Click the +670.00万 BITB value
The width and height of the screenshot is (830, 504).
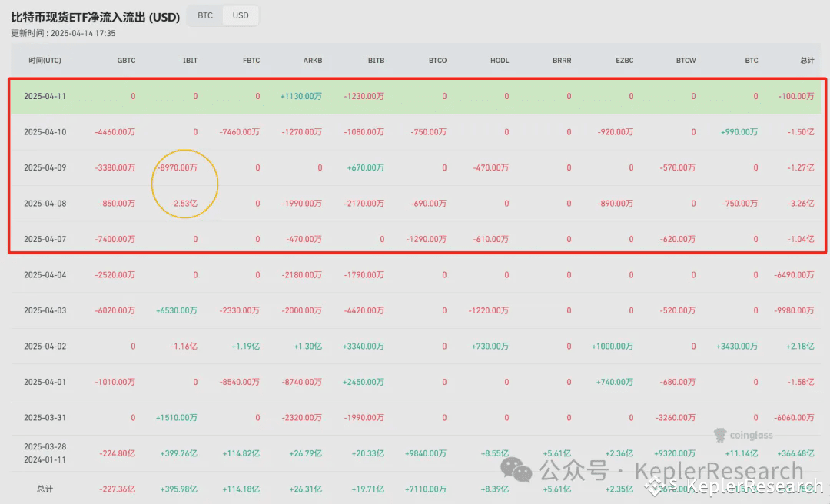point(365,167)
